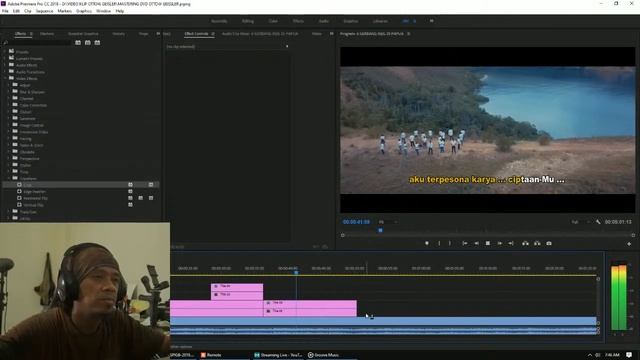The height and width of the screenshot is (360, 640).
Task: Jump to the Out point
Action: 511,243
